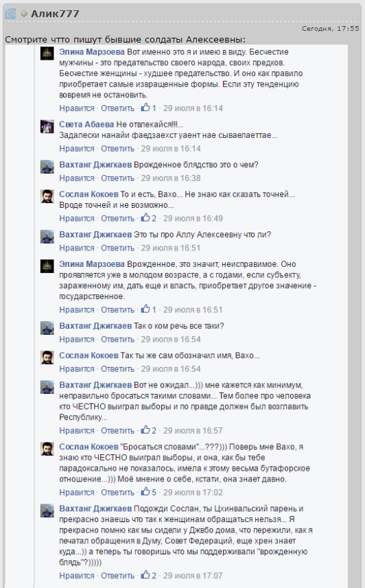Image resolution: width=365 pixels, height=588 pixels.
Task: Click the Сослан Кокоев name on 17:02 comment
Action: (89, 447)
